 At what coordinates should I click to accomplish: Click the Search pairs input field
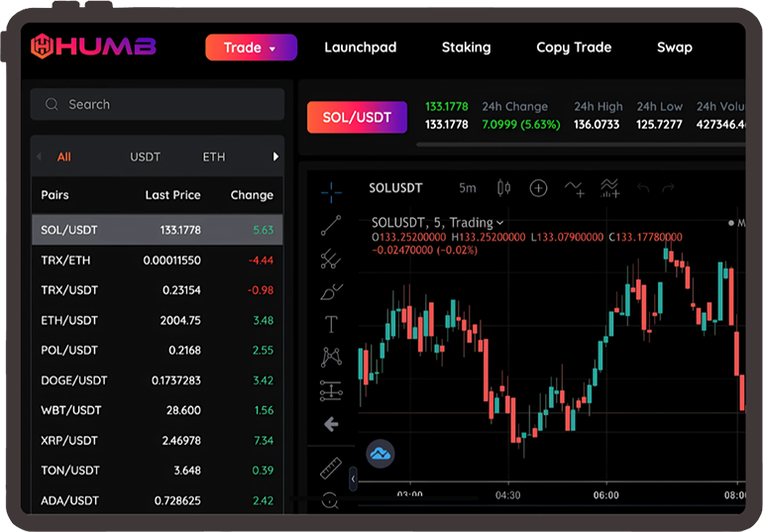(x=158, y=104)
